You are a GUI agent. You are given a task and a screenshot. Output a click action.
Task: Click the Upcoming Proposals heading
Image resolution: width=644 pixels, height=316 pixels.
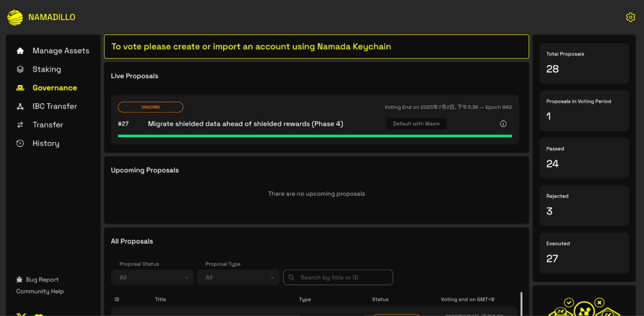coord(145,170)
